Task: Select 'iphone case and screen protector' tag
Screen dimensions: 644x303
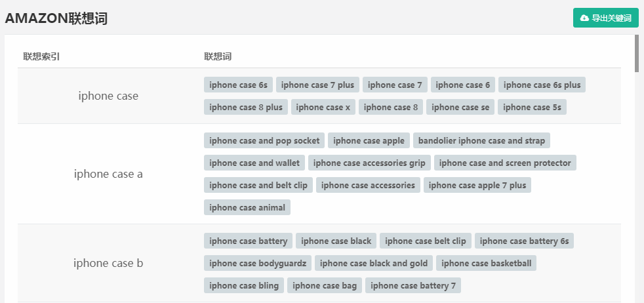Action: pyautogui.click(x=505, y=163)
